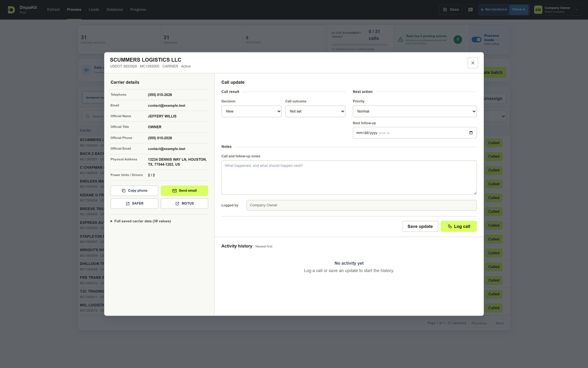The image size is (588, 368).
Task: Click Send email button
Action: (184, 191)
